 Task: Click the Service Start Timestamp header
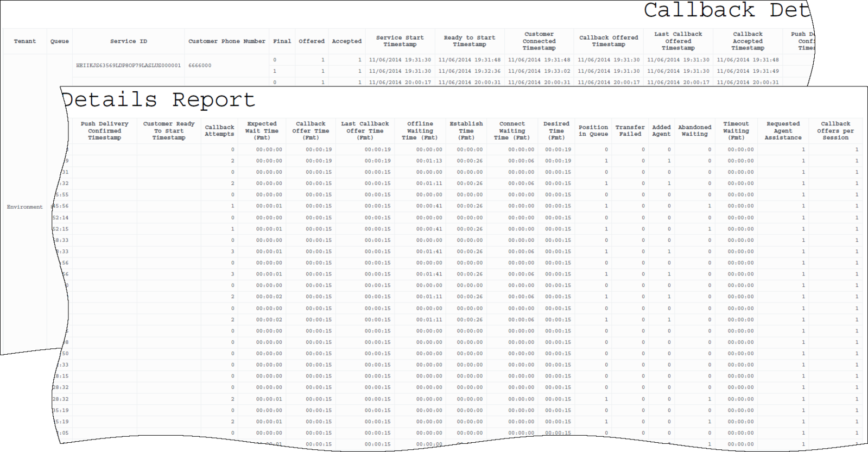point(400,41)
